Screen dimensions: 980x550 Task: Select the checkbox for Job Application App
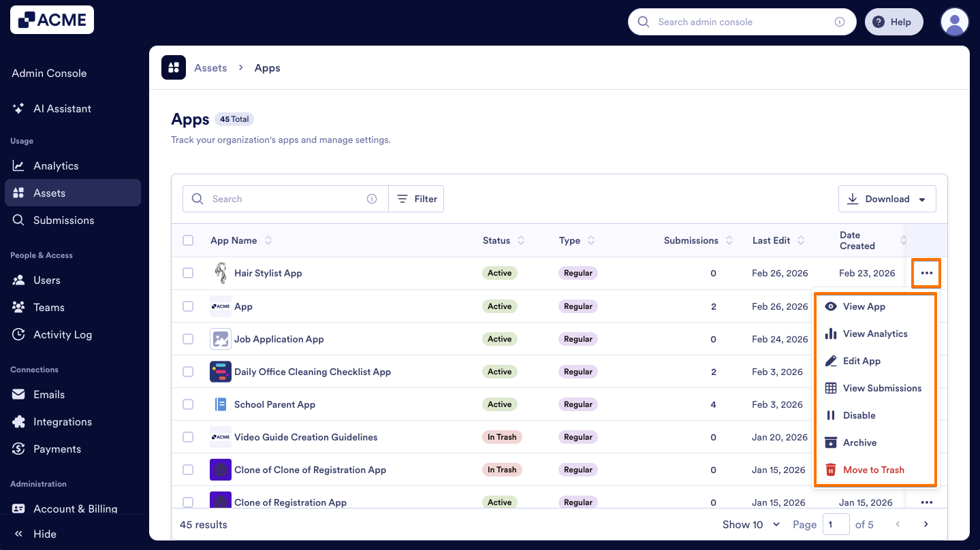click(188, 338)
